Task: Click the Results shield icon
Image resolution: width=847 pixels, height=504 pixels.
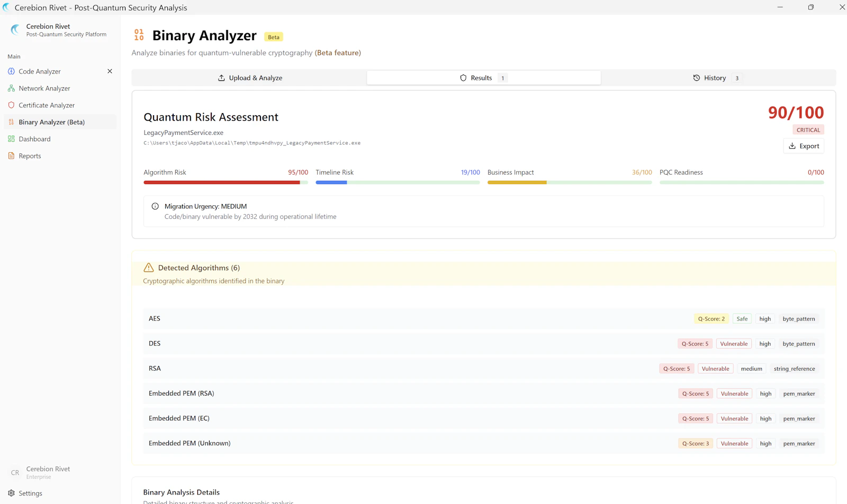Action: tap(463, 78)
